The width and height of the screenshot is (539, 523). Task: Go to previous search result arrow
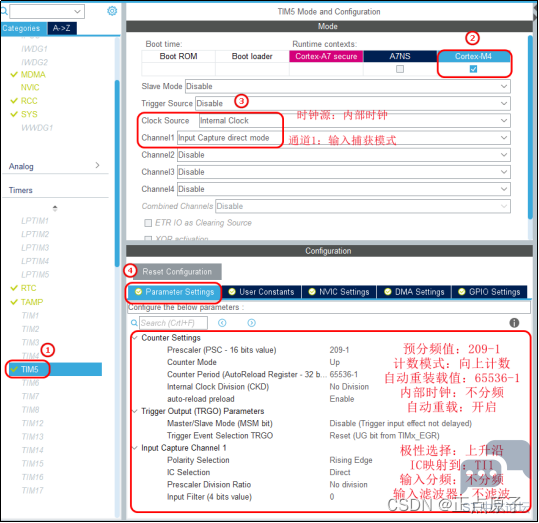click(x=222, y=323)
